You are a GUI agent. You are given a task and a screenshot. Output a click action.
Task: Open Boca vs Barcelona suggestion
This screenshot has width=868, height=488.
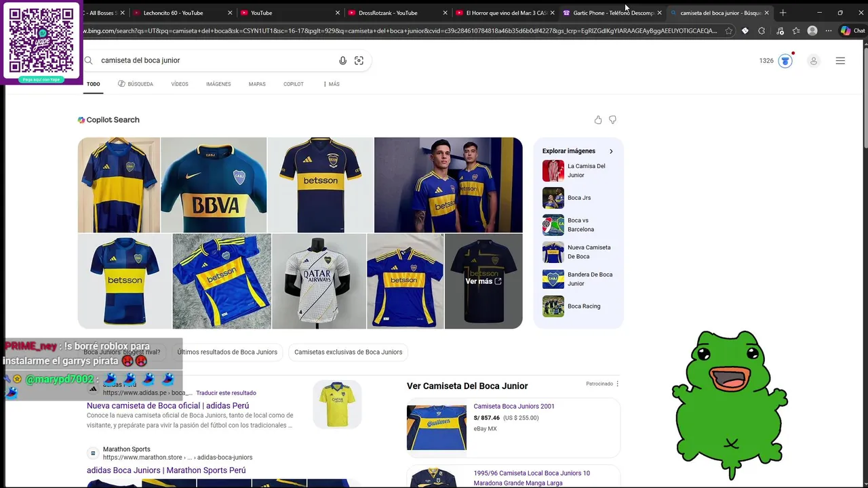click(578, 225)
